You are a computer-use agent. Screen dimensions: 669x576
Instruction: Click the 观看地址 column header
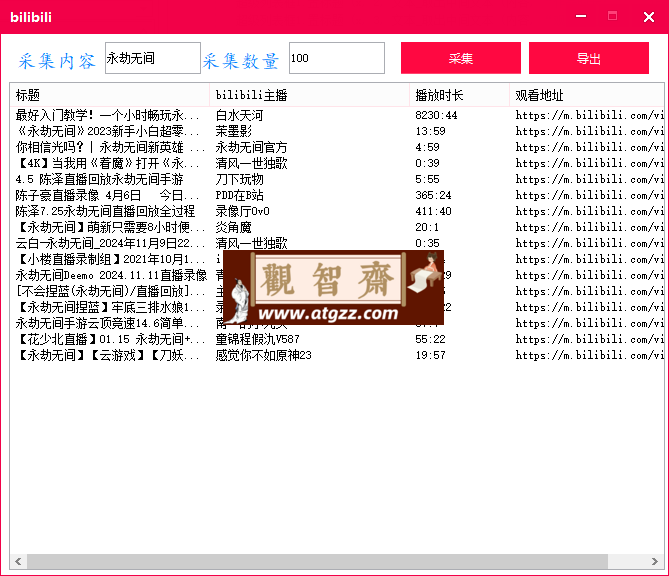587,95
